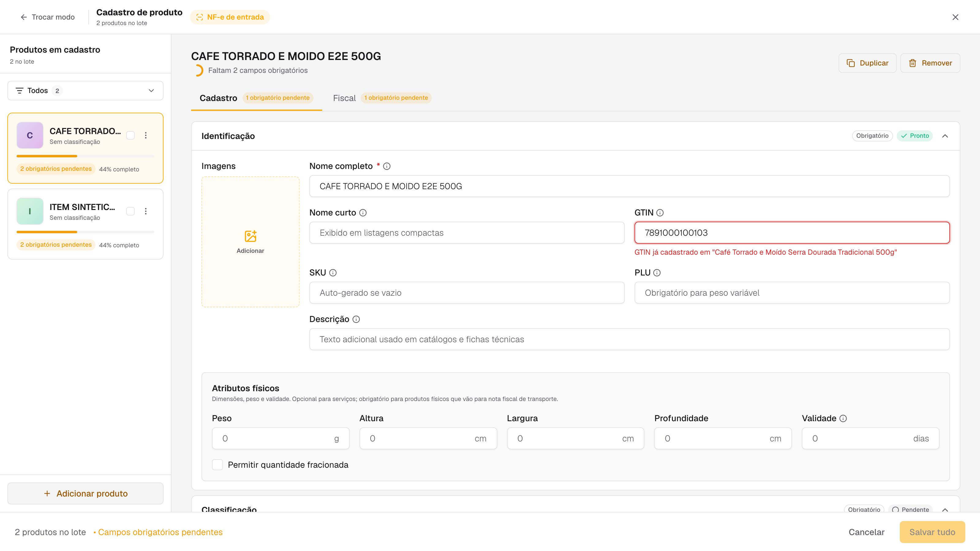980x551 pixels.
Task: Click the Duplicar button
Action: (x=867, y=63)
